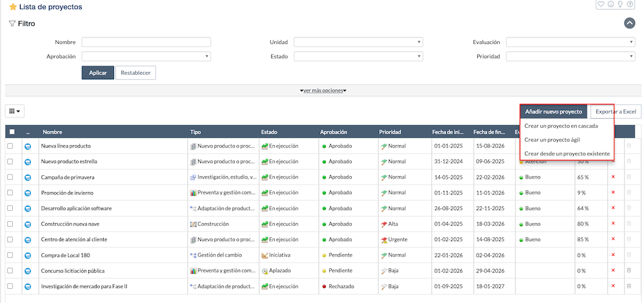Select the Compra de Local 180 checkbox
644x303 pixels.
click(x=10, y=255)
